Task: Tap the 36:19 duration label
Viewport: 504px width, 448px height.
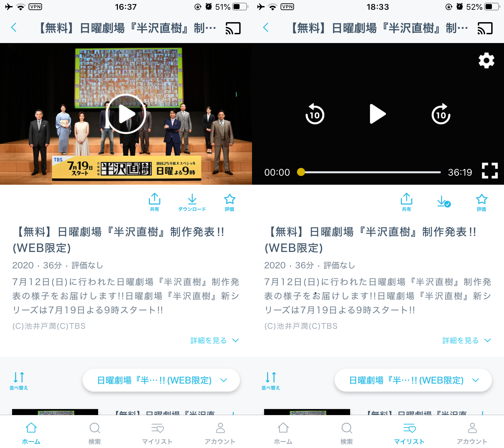Action: pos(460,172)
